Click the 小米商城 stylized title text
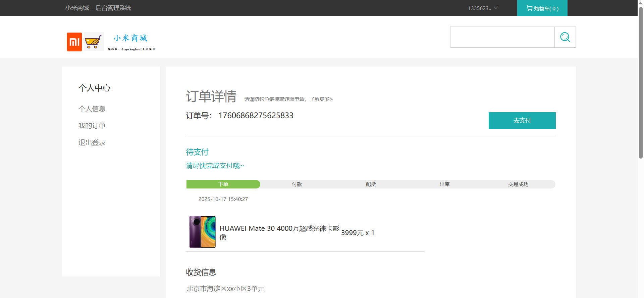 [130, 38]
